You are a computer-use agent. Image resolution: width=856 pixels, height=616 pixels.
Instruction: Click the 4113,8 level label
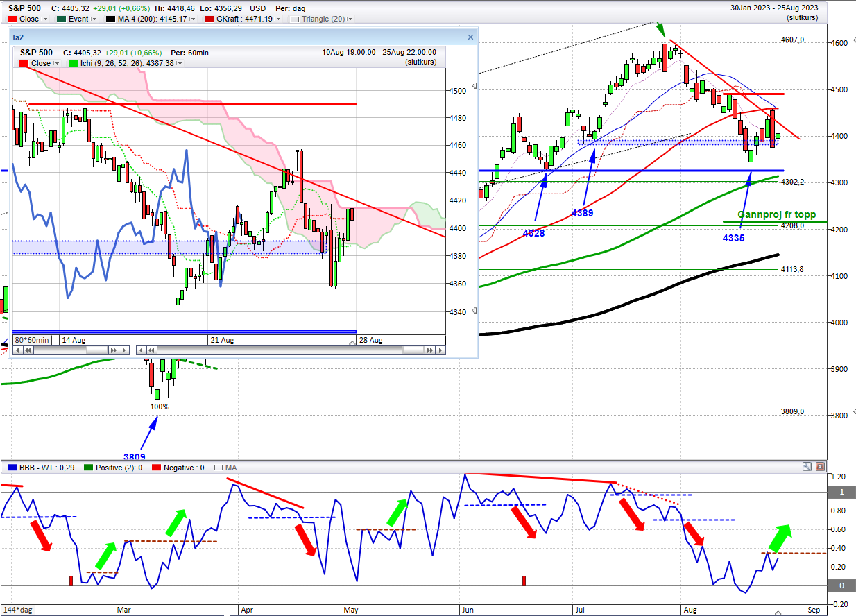(792, 269)
